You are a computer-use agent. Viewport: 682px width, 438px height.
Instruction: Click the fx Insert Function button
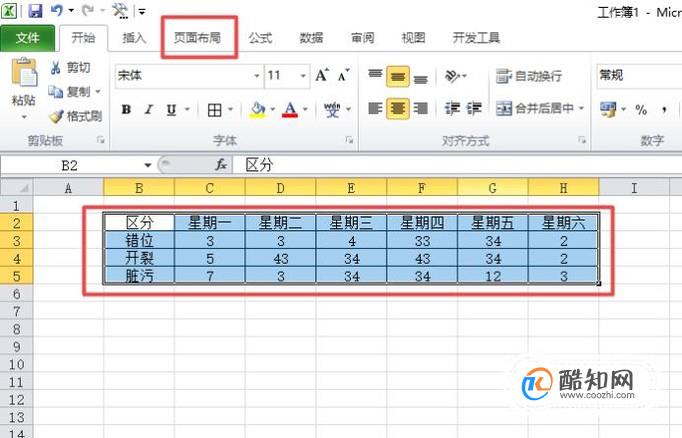221,165
